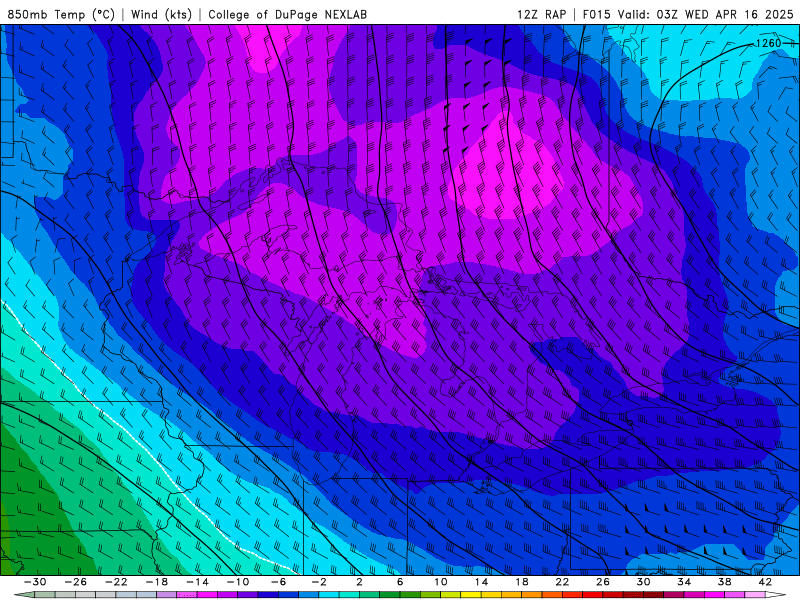Select the 38 legend value
This screenshot has height=600, width=800.
(724, 582)
